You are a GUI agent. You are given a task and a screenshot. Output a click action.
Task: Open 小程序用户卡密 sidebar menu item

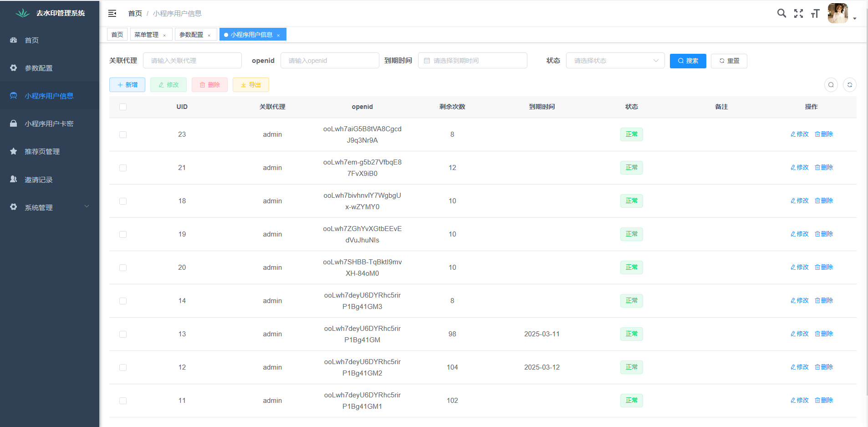(x=49, y=123)
